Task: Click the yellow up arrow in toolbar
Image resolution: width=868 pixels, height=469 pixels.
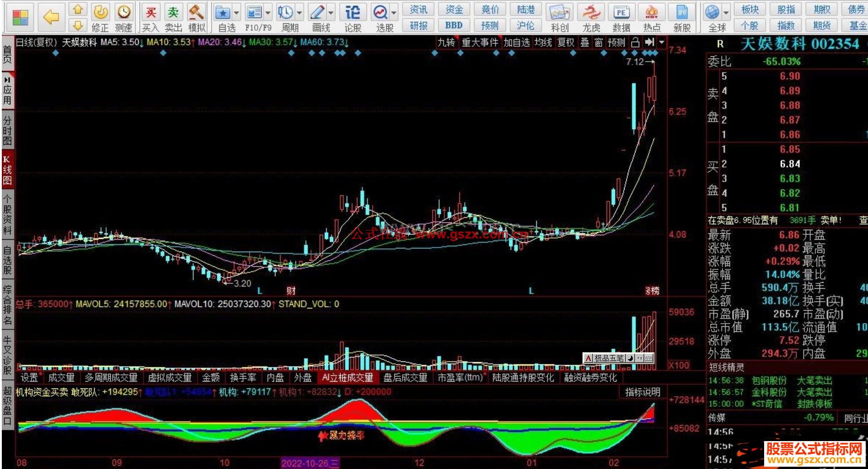Action: (x=78, y=10)
